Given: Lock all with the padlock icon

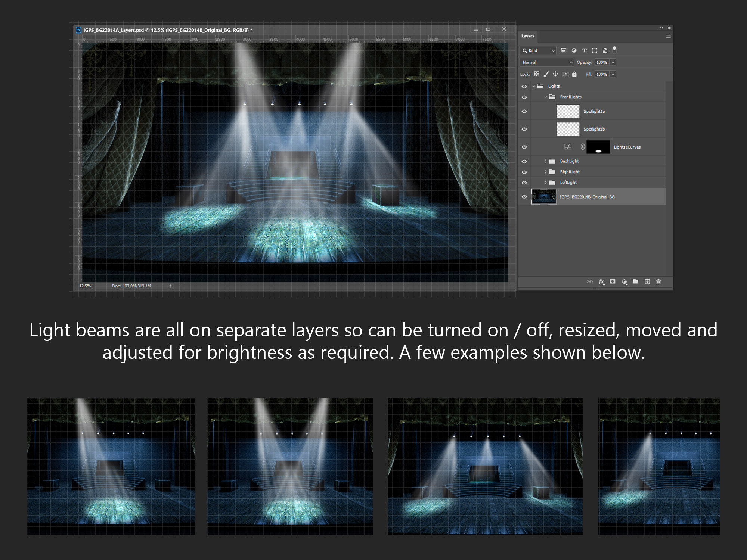Looking at the screenshot, I should (x=574, y=74).
